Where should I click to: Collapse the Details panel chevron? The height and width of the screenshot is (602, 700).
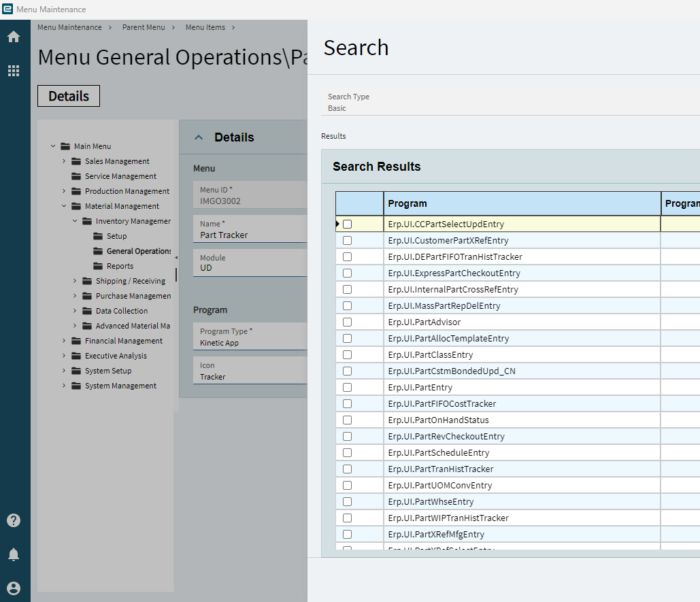coord(199,137)
